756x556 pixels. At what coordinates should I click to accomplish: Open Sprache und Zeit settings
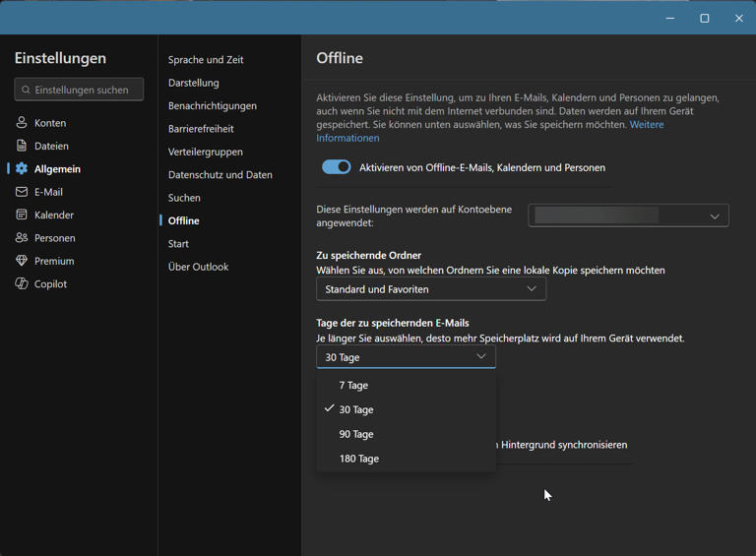click(206, 60)
